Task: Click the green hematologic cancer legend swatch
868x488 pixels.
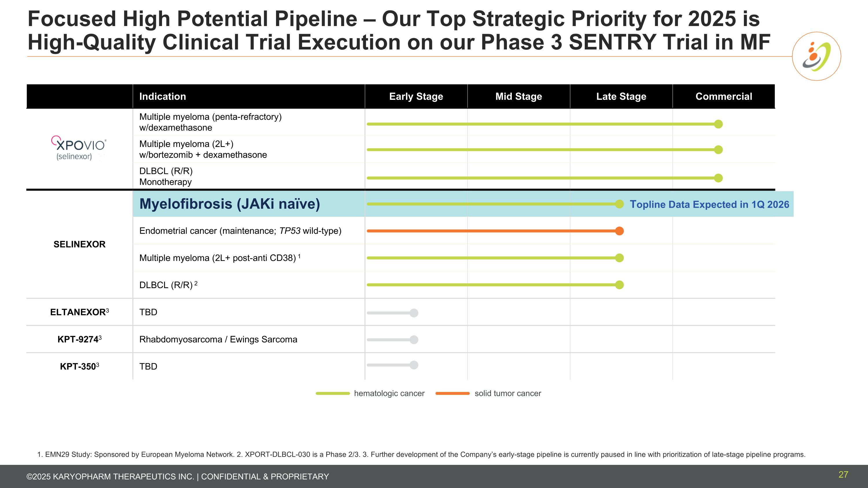Action: (x=332, y=393)
